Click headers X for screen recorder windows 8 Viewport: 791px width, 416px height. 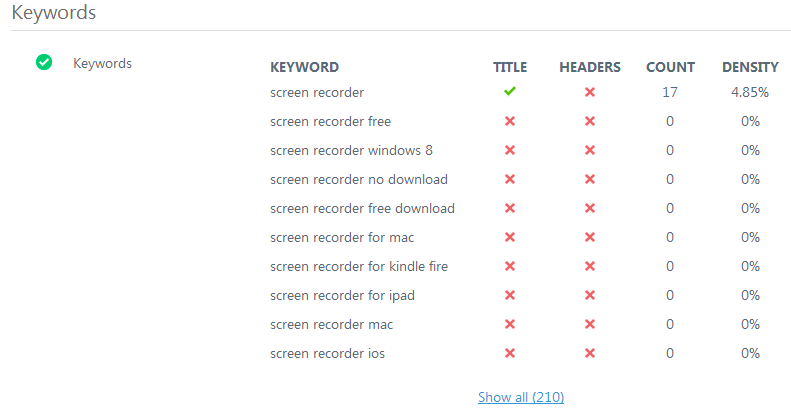[590, 150]
